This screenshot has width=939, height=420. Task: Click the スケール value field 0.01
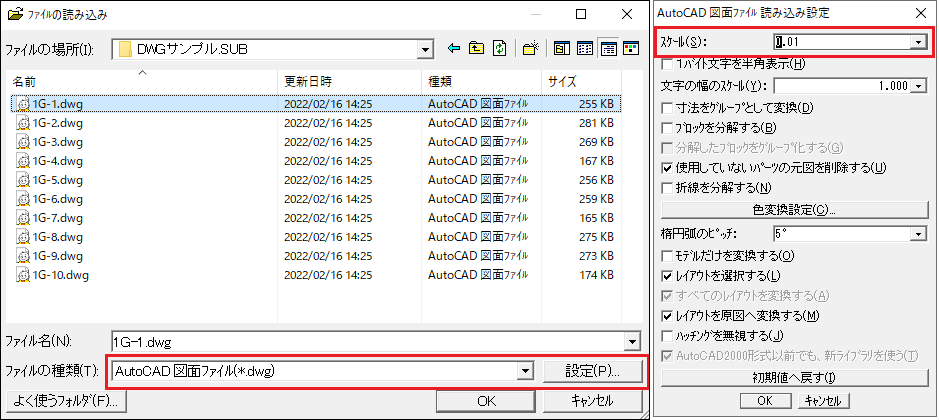pos(842,42)
